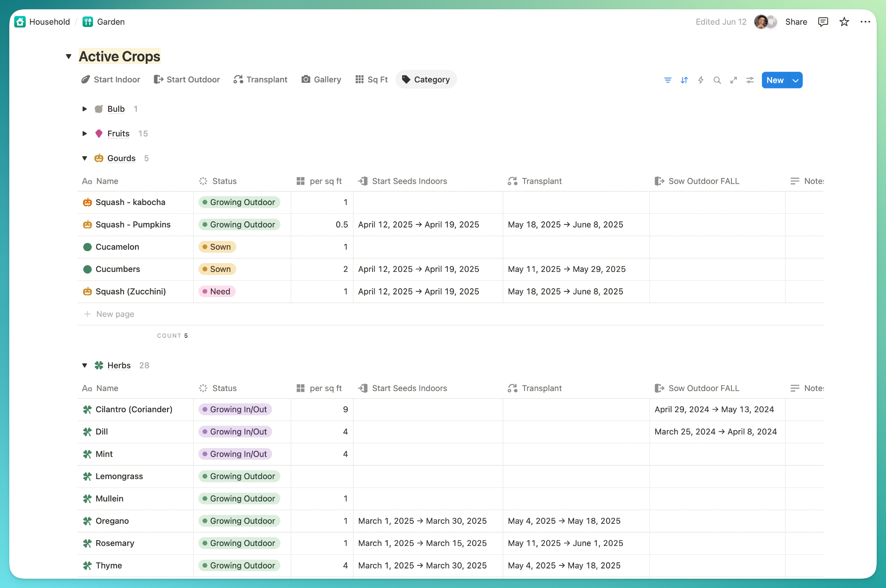Click New page under Gourds table

coord(115,314)
